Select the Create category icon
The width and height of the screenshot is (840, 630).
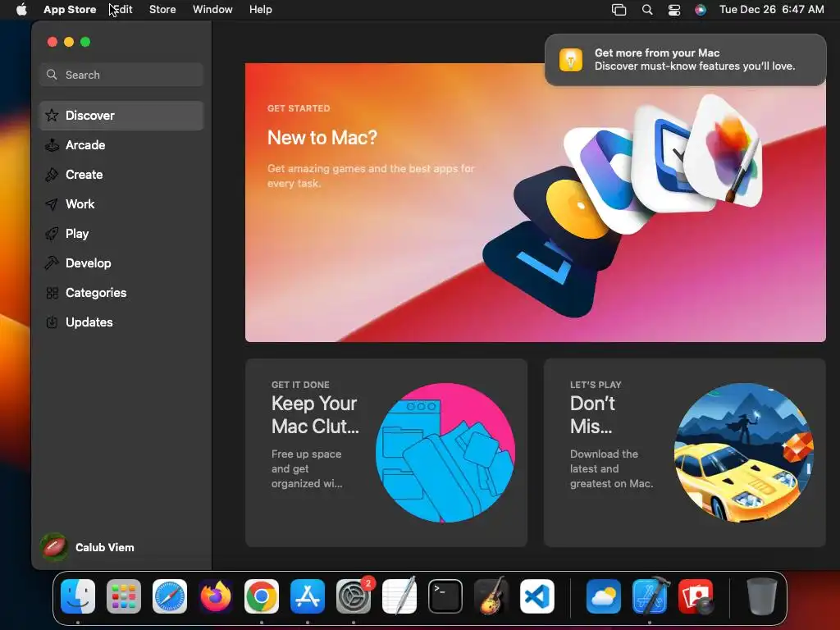(52, 175)
